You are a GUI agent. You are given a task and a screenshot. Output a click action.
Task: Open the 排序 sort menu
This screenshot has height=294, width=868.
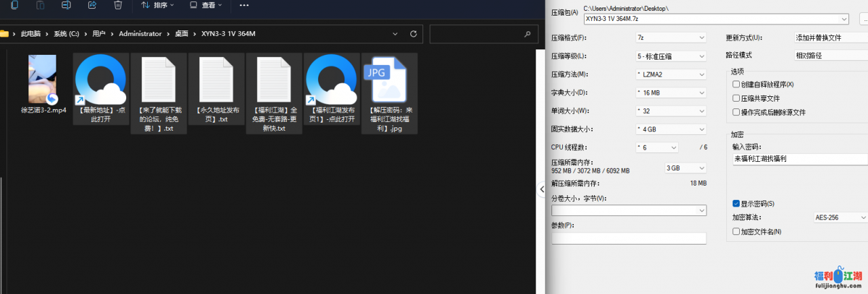(x=157, y=5)
